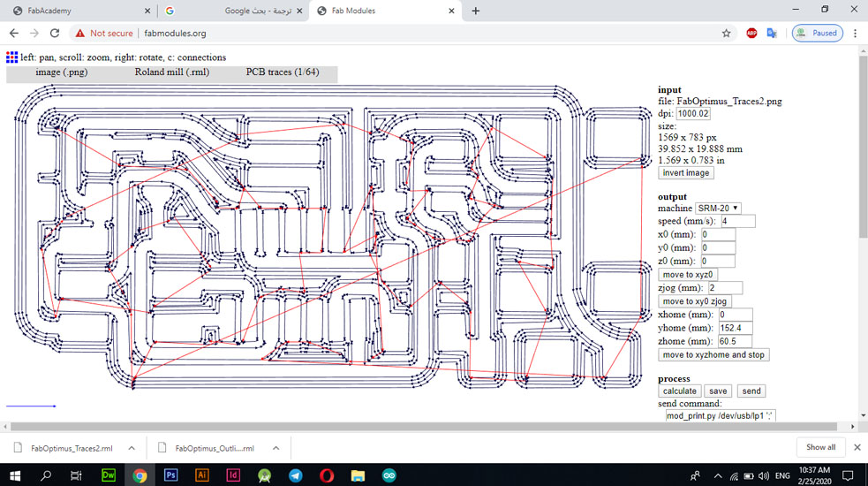The width and height of the screenshot is (868, 486).
Task: Open the Windows Start menu
Action: pyautogui.click(x=15, y=475)
